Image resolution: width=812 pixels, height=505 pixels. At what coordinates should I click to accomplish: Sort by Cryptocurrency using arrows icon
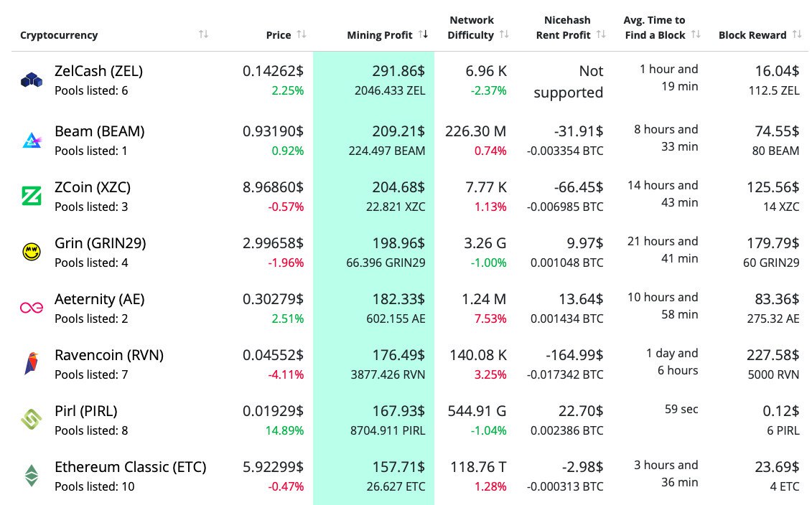[x=203, y=34]
